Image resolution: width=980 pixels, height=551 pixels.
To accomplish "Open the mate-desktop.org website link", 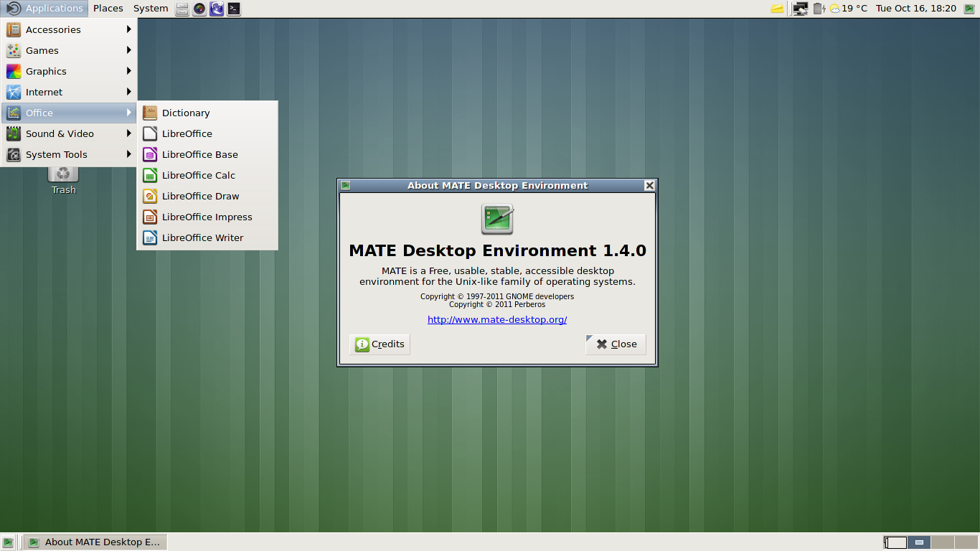I will point(497,319).
